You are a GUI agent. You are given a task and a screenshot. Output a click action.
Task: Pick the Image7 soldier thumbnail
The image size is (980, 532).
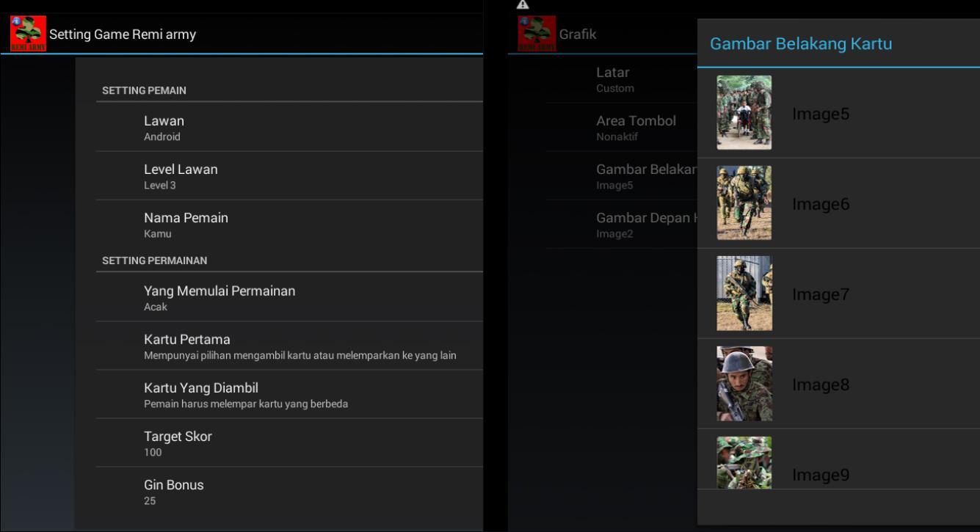[x=744, y=294]
